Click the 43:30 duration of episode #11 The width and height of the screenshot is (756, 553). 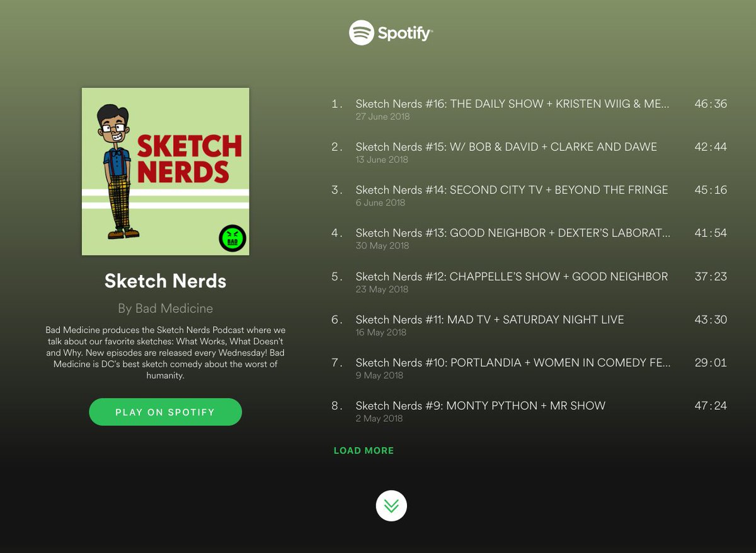(x=711, y=320)
